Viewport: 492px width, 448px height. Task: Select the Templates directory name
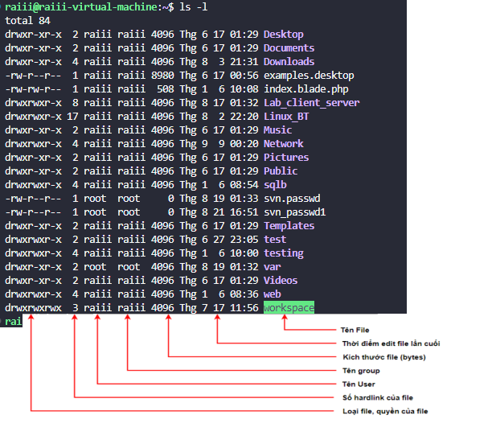[289, 225]
